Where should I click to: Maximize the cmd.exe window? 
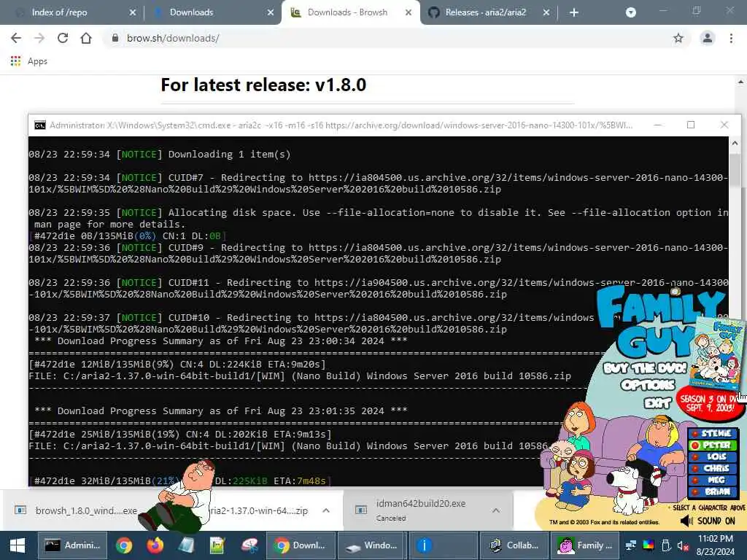click(691, 125)
